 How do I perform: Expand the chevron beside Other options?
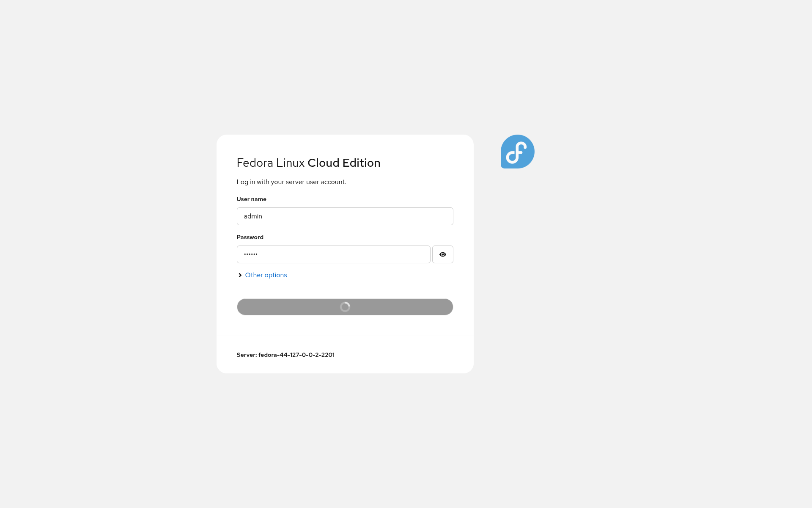[x=240, y=275]
